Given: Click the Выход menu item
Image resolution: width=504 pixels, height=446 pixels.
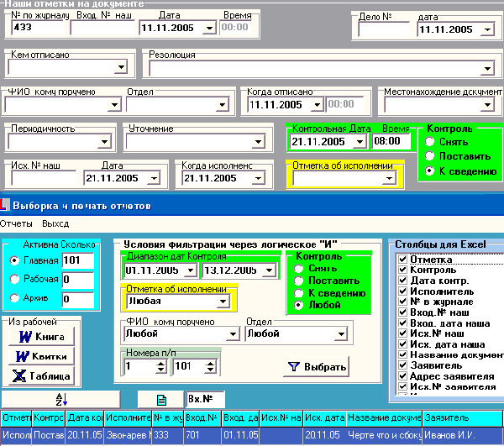Looking at the screenshot, I should coord(55,224).
